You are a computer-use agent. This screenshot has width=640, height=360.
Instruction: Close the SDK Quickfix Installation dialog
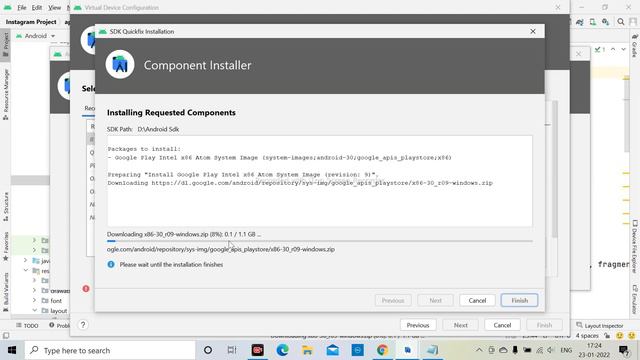click(x=533, y=31)
